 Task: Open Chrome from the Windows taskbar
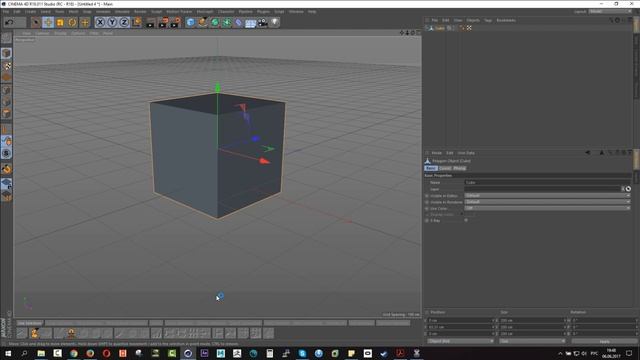(x=73, y=353)
